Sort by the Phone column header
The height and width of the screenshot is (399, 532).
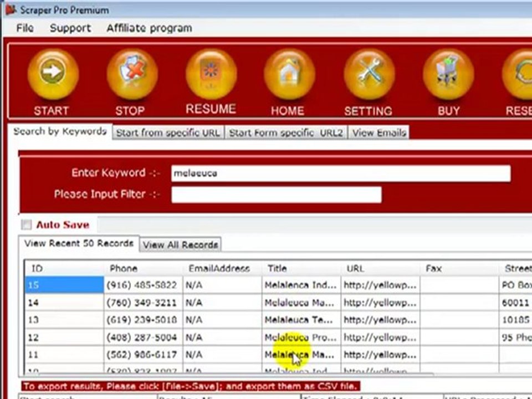pyautogui.click(x=143, y=268)
